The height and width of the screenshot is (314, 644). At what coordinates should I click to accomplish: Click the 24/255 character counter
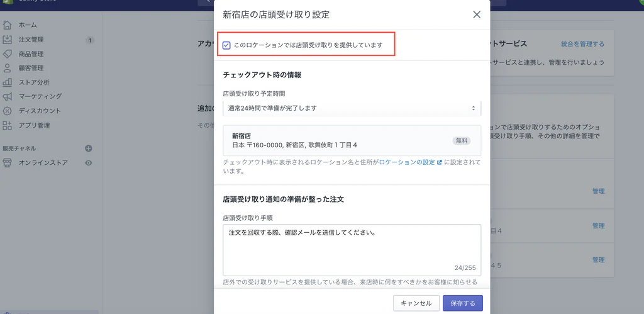(x=465, y=267)
